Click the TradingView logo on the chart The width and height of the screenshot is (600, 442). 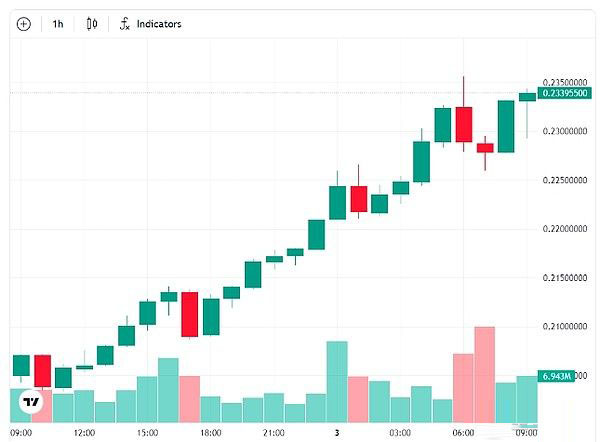pyautogui.click(x=32, y=402)
